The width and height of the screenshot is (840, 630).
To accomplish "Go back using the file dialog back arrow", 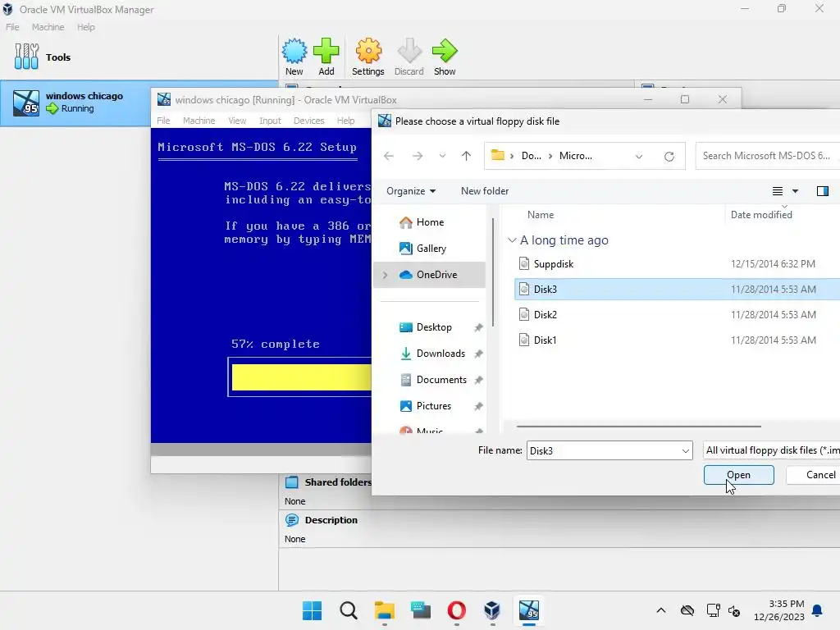I will (x=389, y=156).
